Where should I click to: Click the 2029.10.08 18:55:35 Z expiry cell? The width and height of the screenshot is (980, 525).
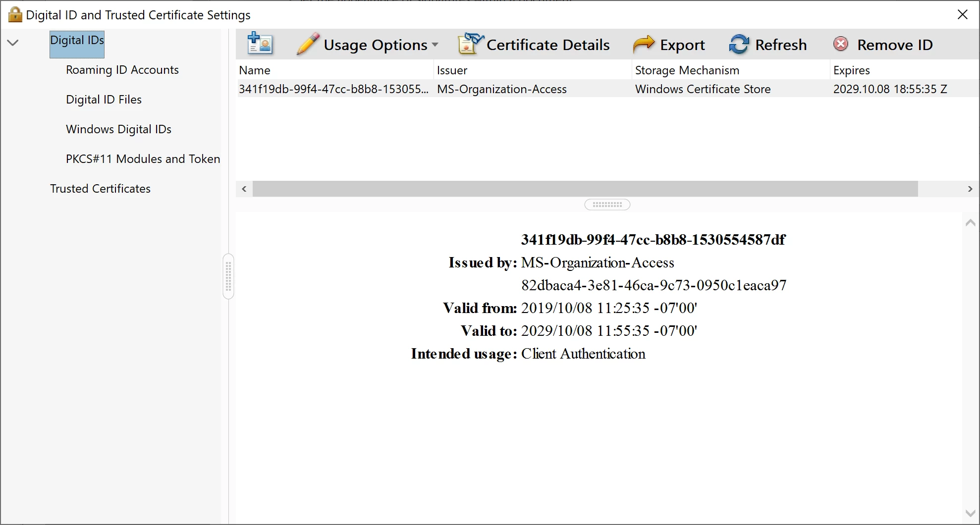tap(890, 89)
